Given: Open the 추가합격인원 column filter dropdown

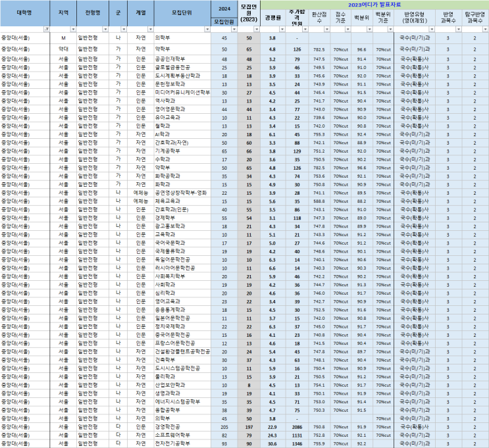Looking at the screenshot, I should tap(305, 30).
